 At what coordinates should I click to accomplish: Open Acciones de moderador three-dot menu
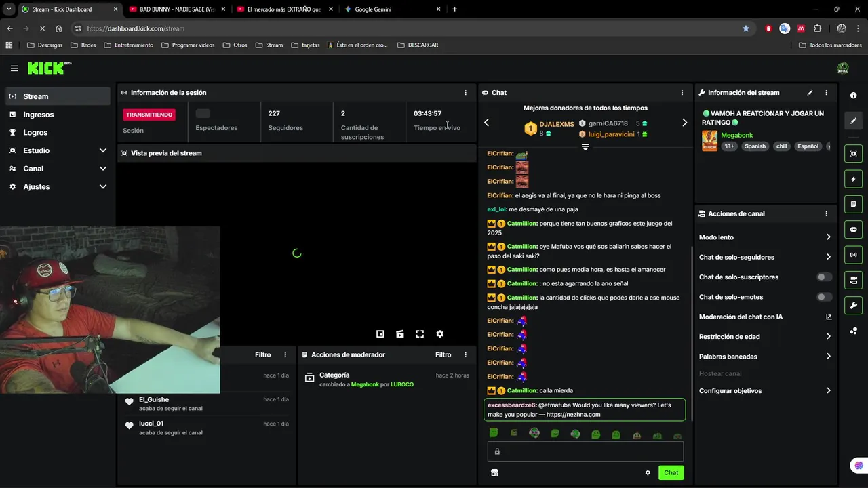click(x=465, y=354)
